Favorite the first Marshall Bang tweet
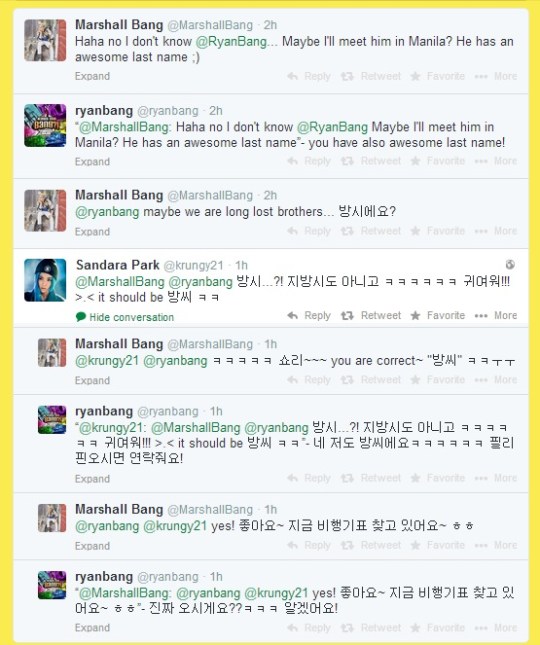 coord(438,76)
